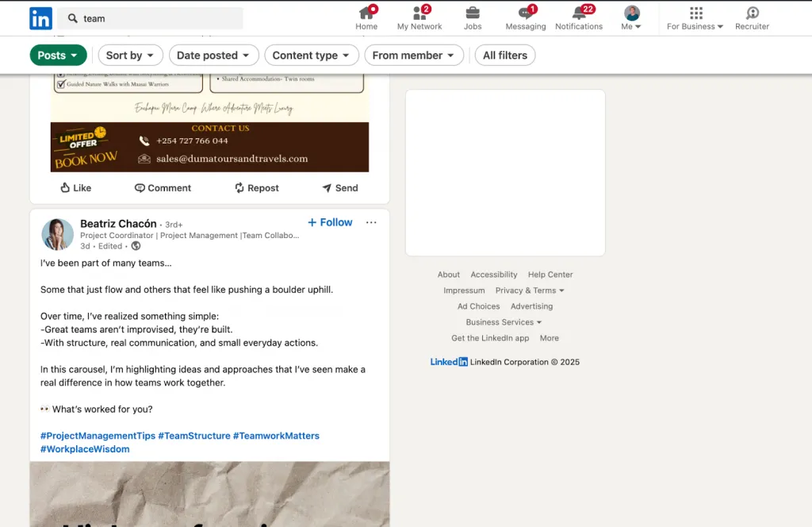812x527 pixels.
Task: Click the search magnifier icon
Action: 72,19
